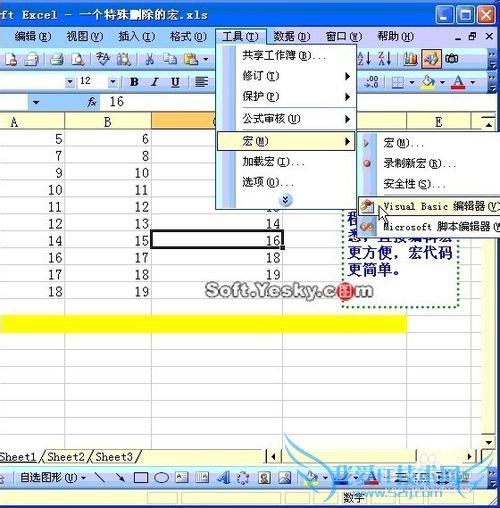Open the Chart Wizard icon
This screenshot has height=508, width=500.
410,59
